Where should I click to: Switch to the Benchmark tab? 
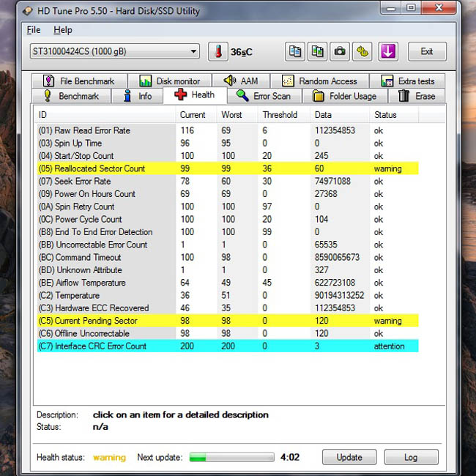coord(72,96)
